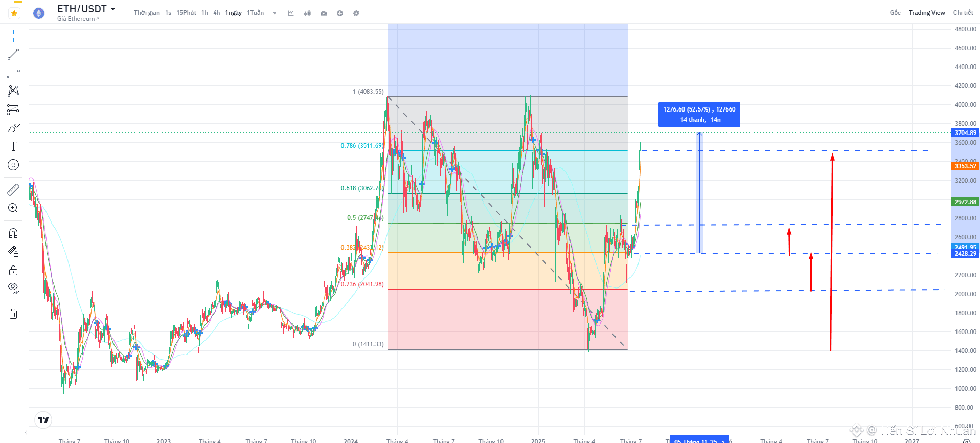The image size is (980, 443).
Task: Click the measurement tooltip showing 1276.60 (52.57%)
Action: click(699, 115)
